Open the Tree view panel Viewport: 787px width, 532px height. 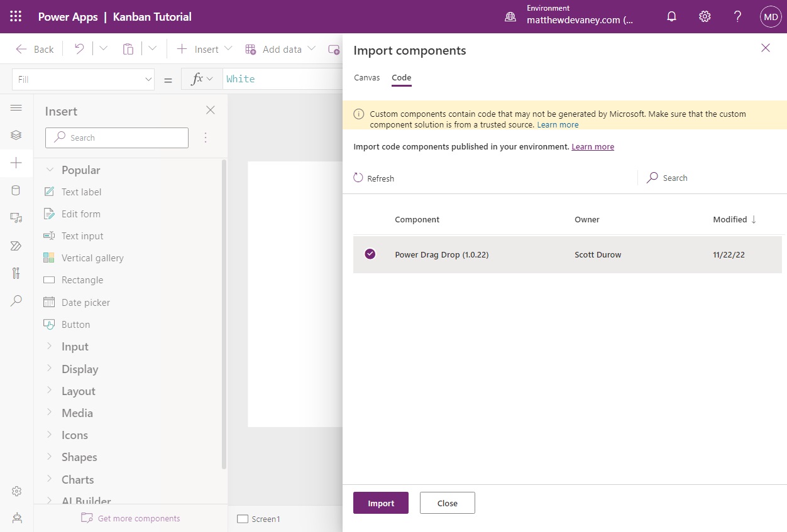(16, 134)
